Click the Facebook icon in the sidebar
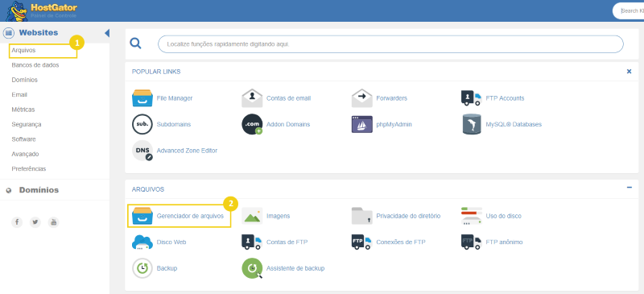Screen dimensions: 644x294 [x=17, y=222]
